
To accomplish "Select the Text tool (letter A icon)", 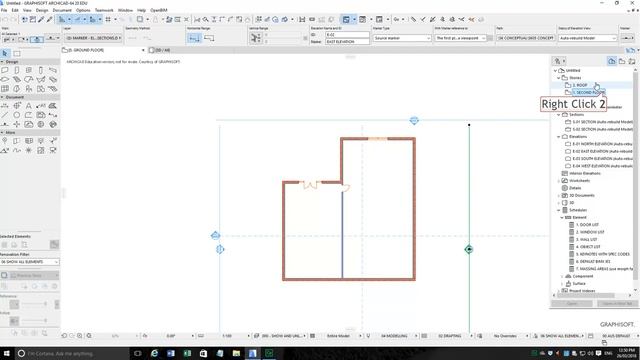I will pos(29,106).
